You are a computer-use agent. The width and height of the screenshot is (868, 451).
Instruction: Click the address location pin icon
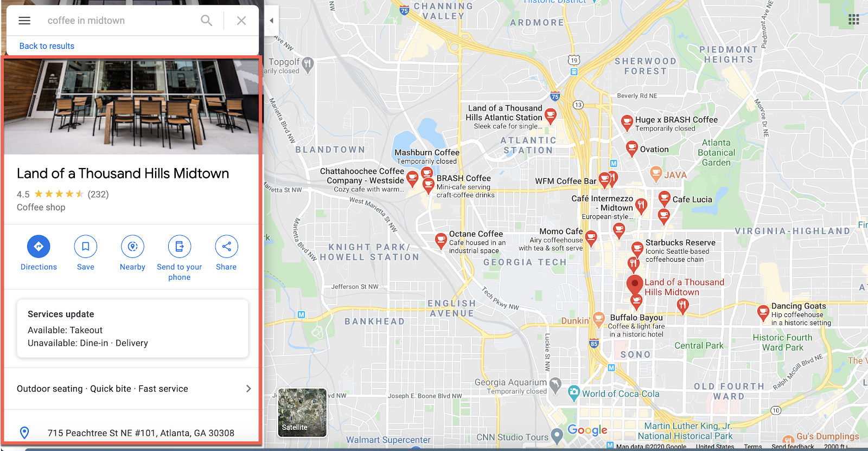(x=24, y=433)
